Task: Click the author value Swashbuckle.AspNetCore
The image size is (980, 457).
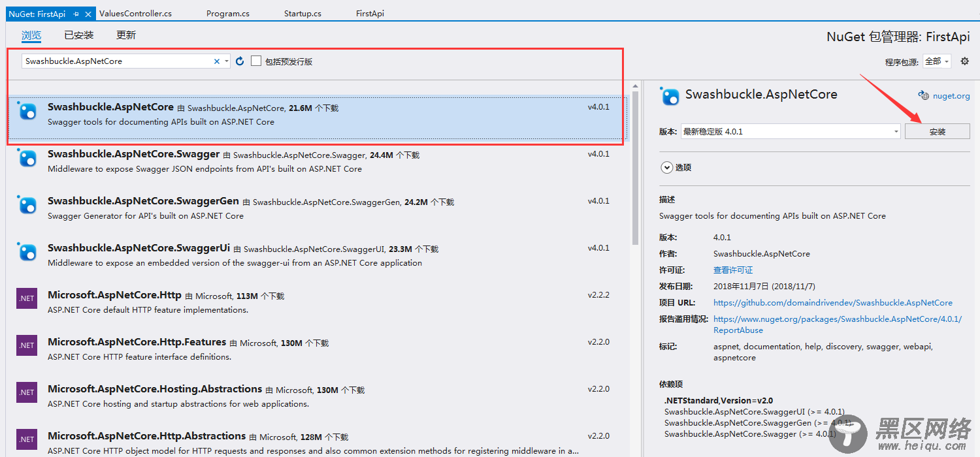Action: [762, 253]
